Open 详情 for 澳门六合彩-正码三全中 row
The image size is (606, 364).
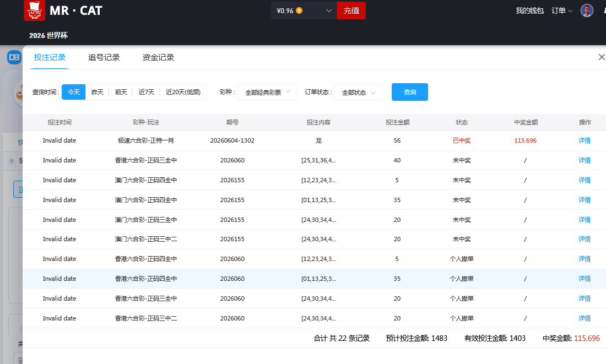(x=585, y=220)
